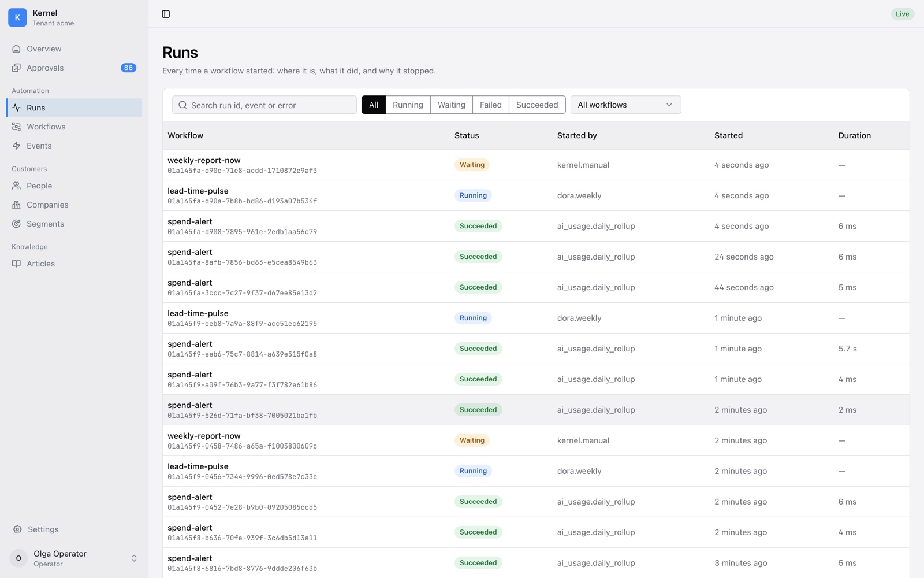Open run 01a145f9-526d-71fa-bf38-7005021ba1fb
The height and width of the screenshot is (578, 924).
pos(536,410)
